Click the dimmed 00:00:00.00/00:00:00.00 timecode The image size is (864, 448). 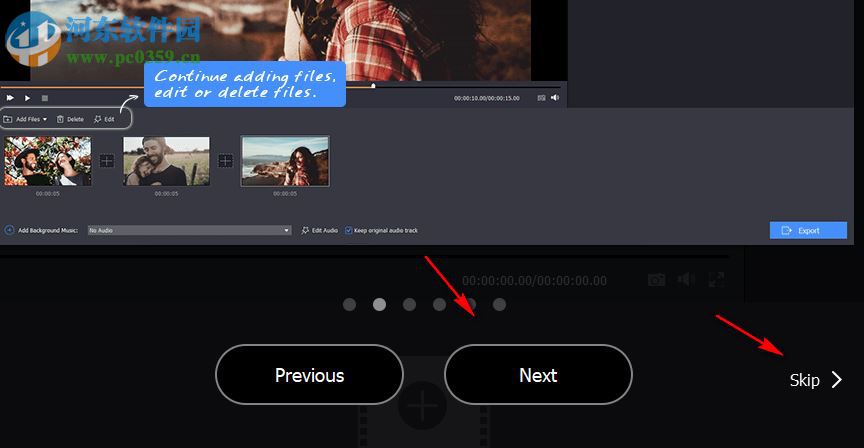534,280
